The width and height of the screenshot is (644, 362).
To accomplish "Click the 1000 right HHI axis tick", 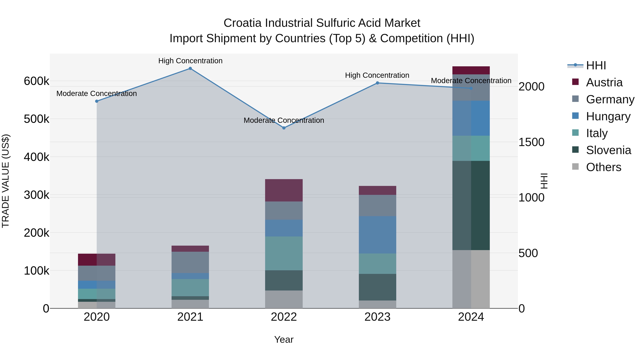I will click(x=531, y=198).
